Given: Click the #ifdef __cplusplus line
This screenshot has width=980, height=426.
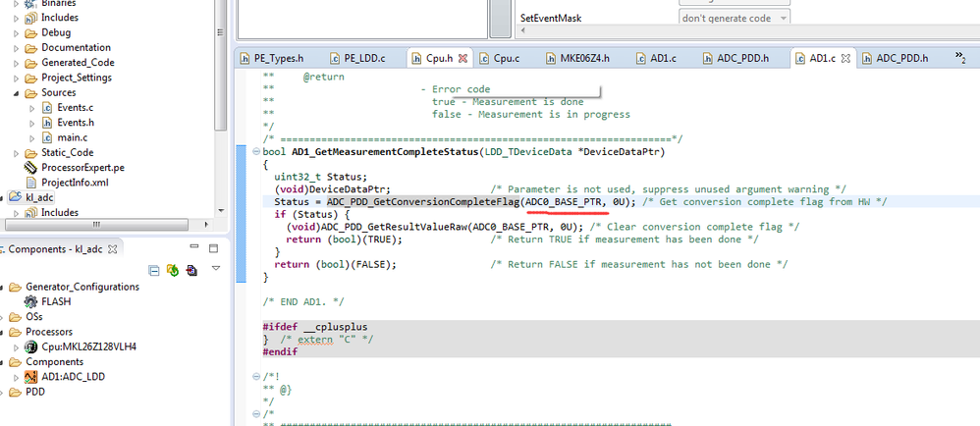Looking at the screenshot, I should [x=315, y=327].
